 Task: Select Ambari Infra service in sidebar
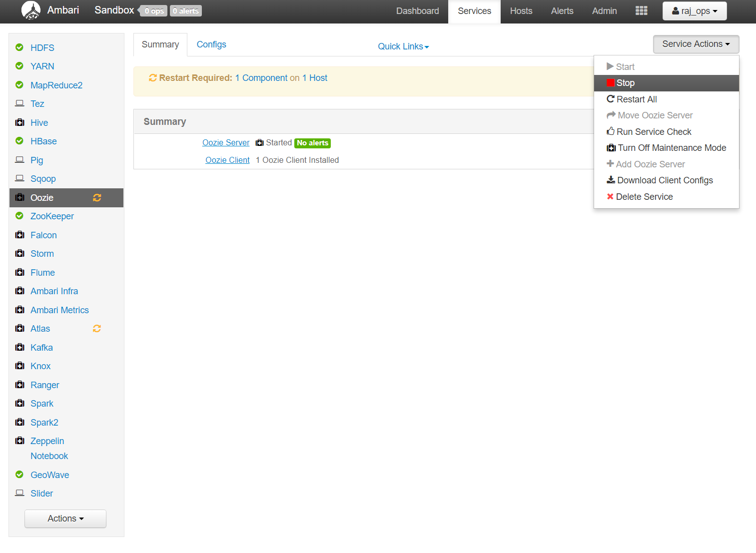tap(54, 291)
